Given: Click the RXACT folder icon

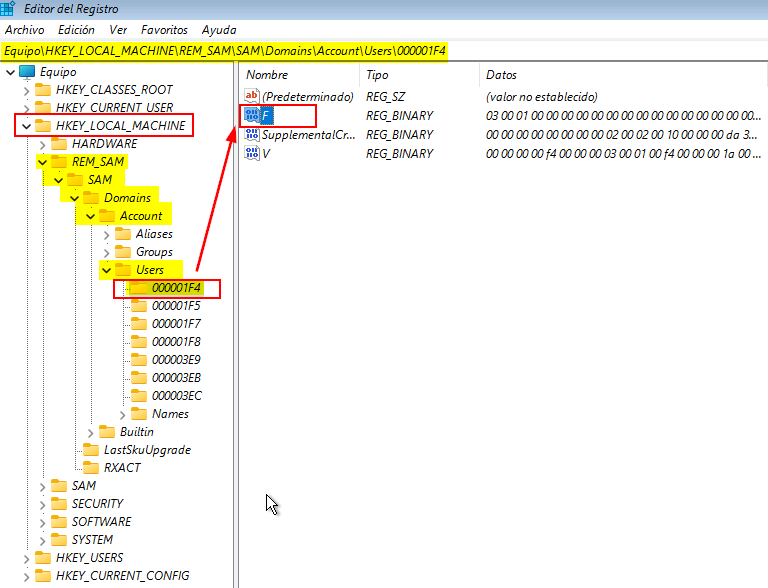Looking at the screenshot, I should coord(92,468).
